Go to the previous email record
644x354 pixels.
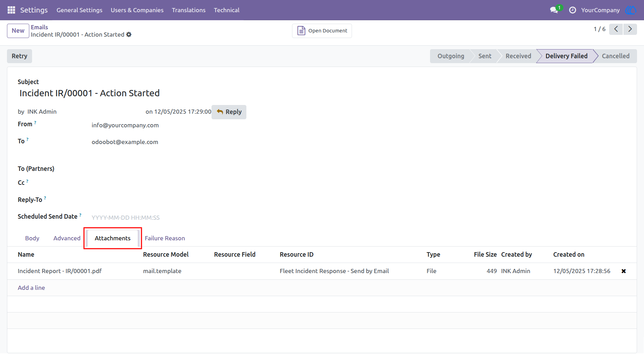616,29
